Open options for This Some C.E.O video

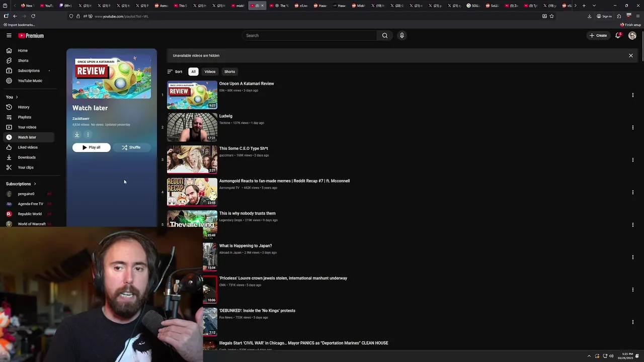[x=632, y=160]
